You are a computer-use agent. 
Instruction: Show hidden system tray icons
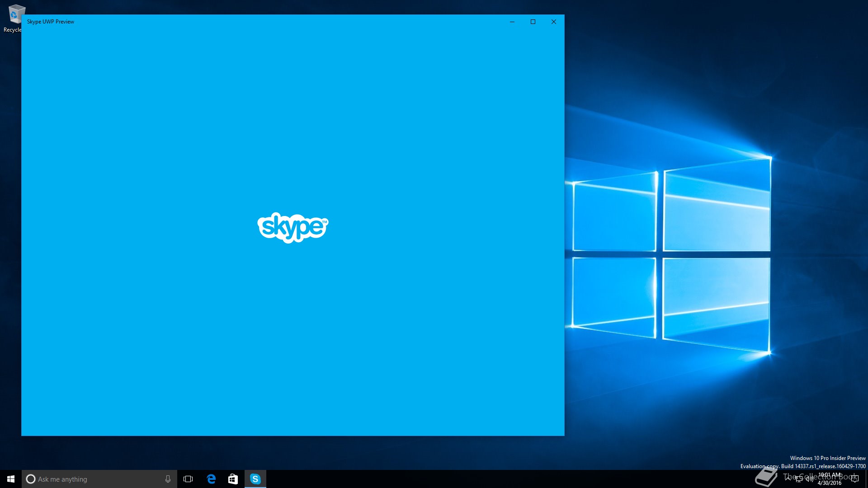point(788,479)
